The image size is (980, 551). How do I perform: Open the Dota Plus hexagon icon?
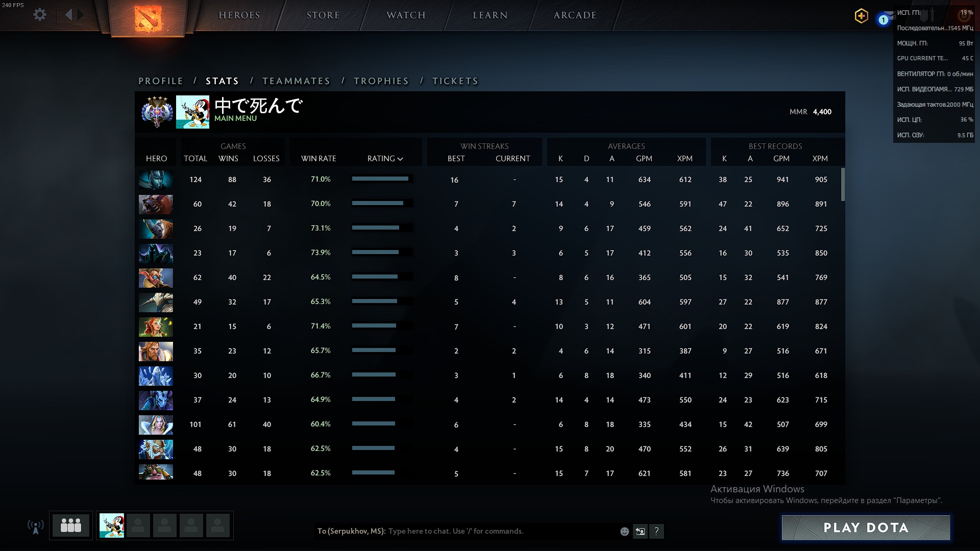point(862,16)
